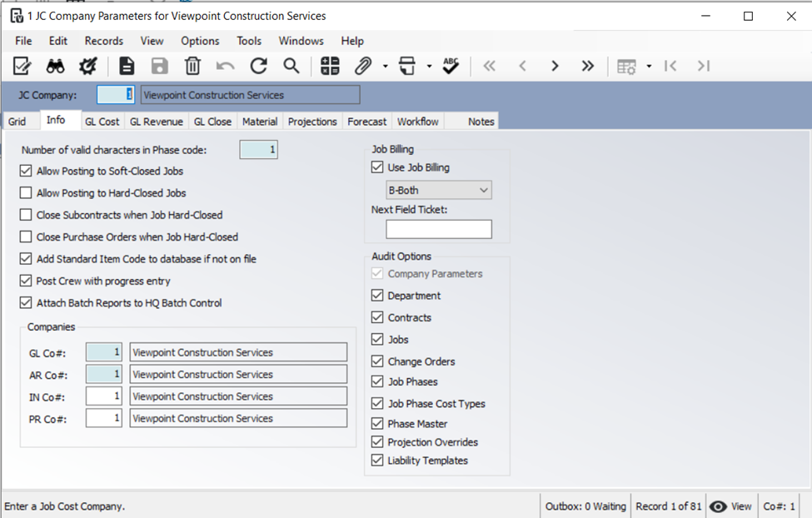
Task: Toggle Jobs audit checkbox
Action: 377,339
